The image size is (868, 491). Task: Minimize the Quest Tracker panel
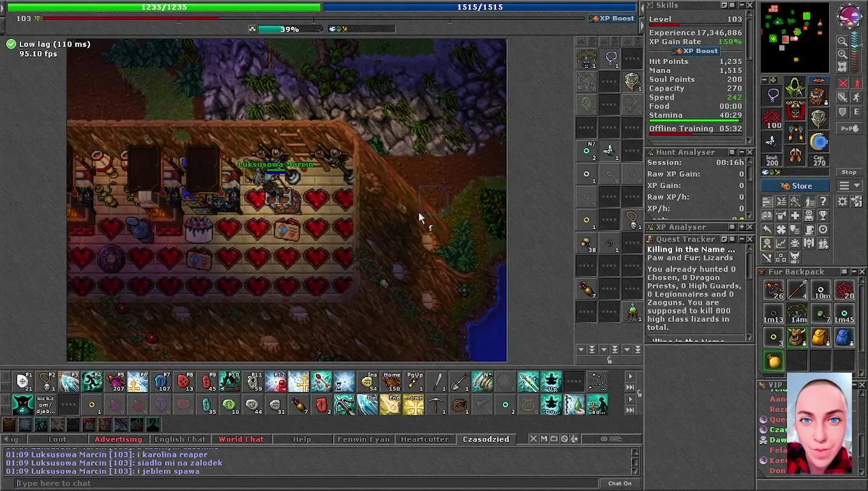[x=742, y=239]
